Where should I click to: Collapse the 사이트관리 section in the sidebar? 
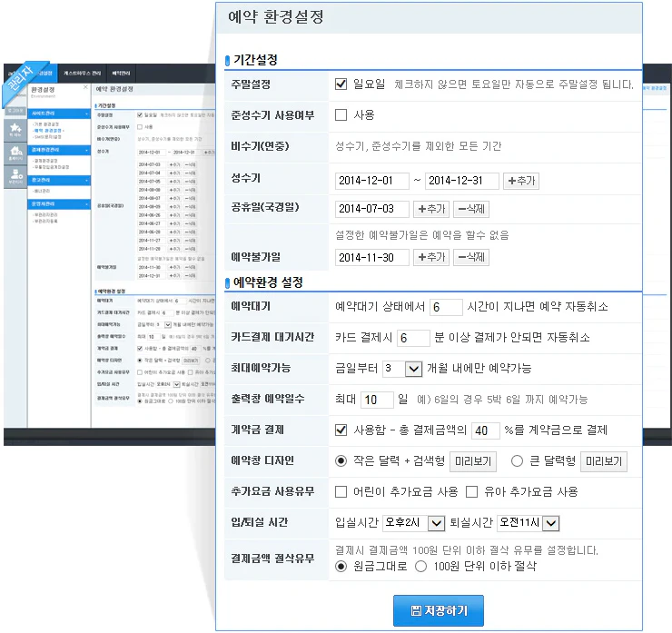point(59,114)
